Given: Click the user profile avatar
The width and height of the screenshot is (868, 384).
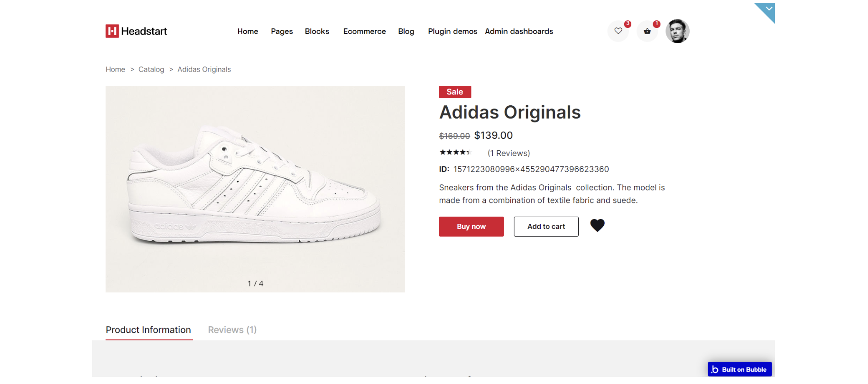Looking at the screenshot, I should pos(677,31).
